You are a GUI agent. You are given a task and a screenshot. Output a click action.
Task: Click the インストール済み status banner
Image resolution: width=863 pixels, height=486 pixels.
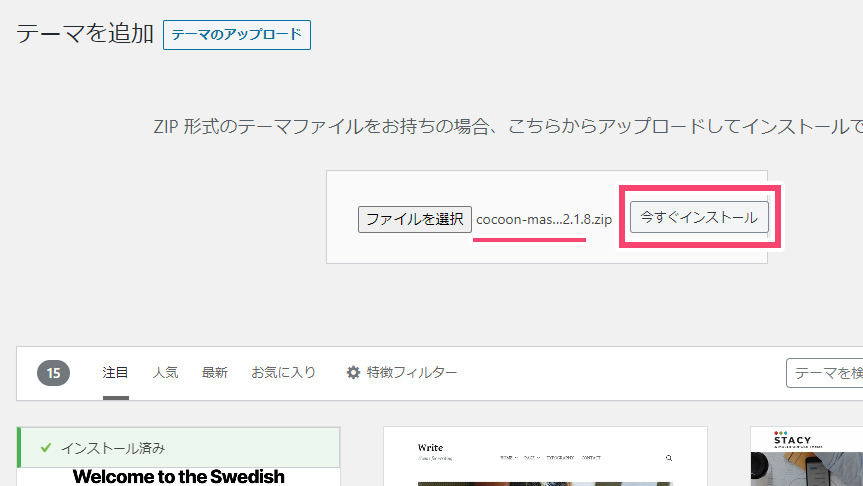pos(178,447)
